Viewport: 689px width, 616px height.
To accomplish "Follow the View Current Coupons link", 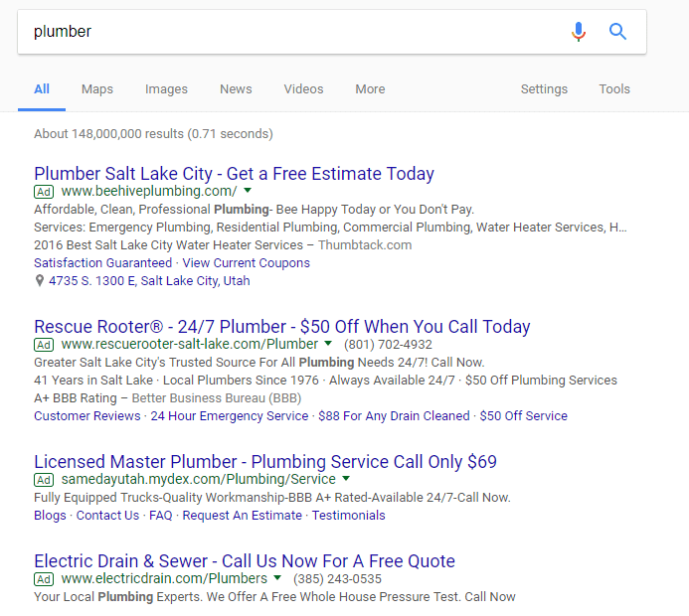I will 246,263.
